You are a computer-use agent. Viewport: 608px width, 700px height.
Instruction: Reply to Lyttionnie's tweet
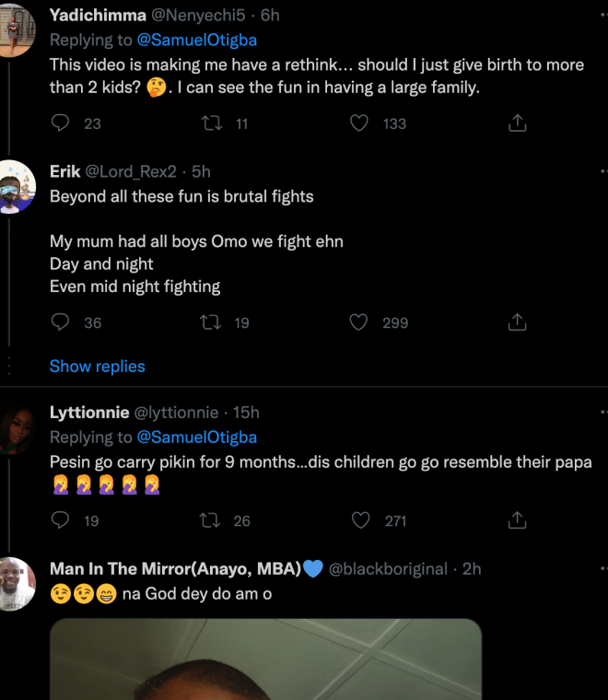click(61, 520)
